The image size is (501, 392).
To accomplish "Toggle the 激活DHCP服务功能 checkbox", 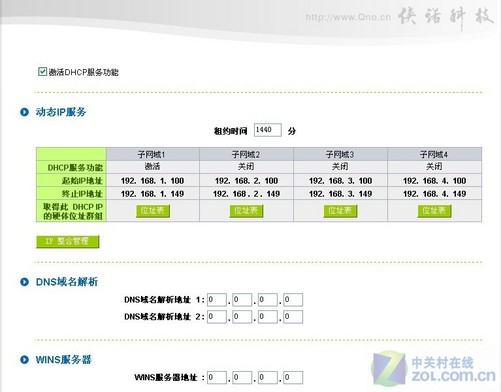I will [x=42, y=72].
